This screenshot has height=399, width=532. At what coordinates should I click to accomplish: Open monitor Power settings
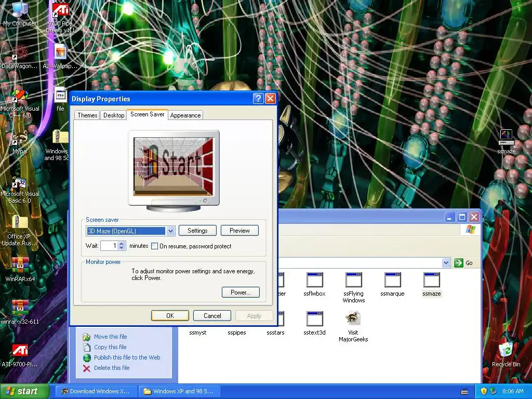click(241, 292)
